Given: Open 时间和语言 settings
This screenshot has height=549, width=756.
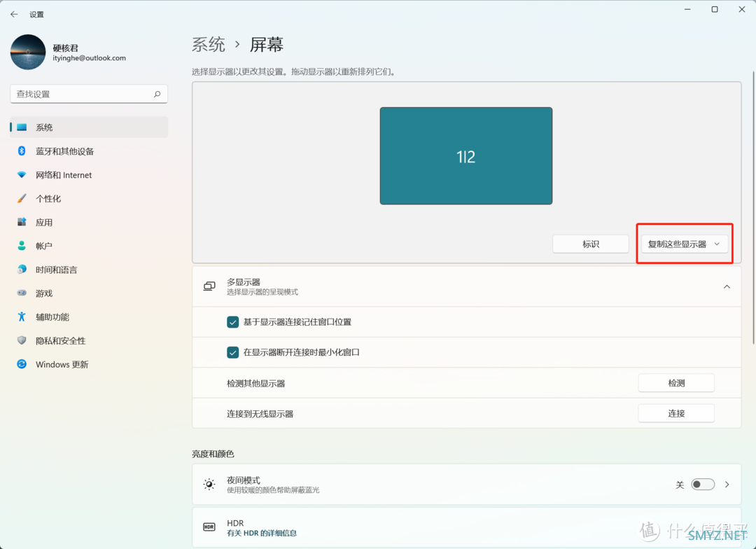Looking at the screenshot, I should click(x=89, y=269).
